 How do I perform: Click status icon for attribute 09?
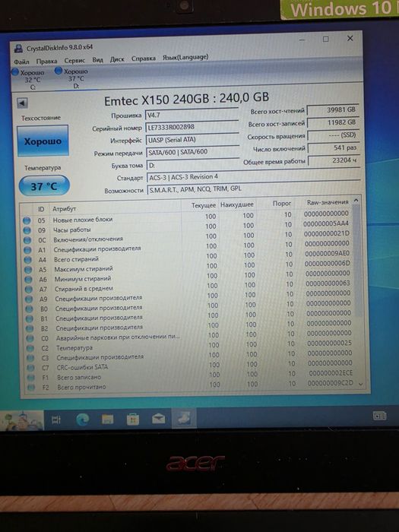coord(27,230)
